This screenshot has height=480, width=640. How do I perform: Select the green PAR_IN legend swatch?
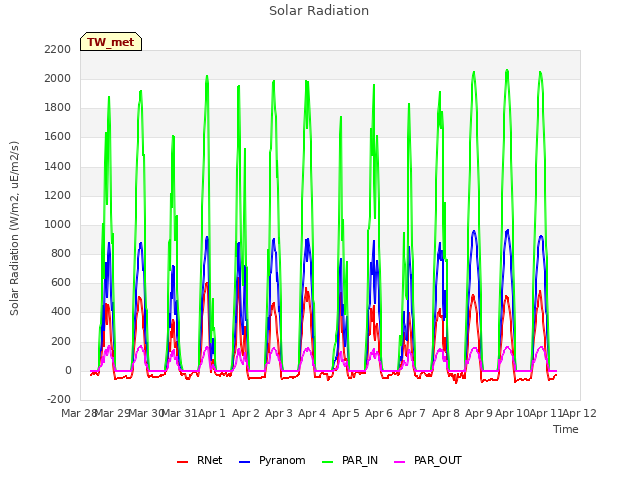(327, 462)
